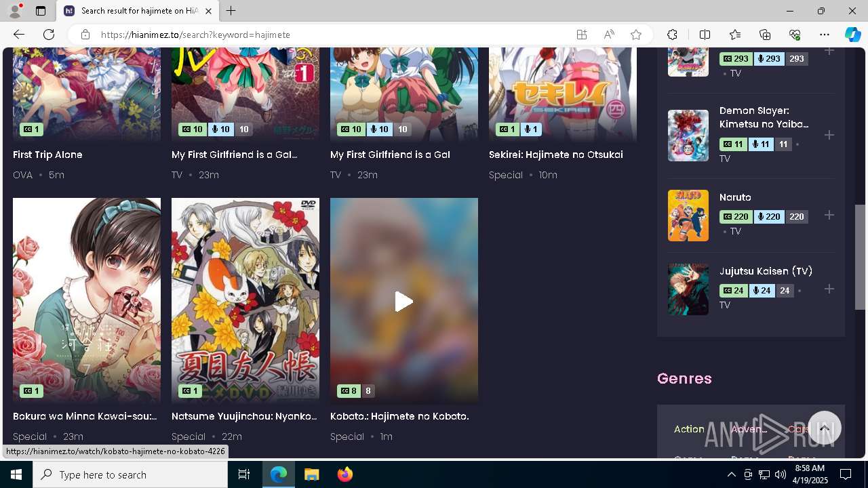Open the Favorites list
The image size is (868, 488).
point(735,35)
